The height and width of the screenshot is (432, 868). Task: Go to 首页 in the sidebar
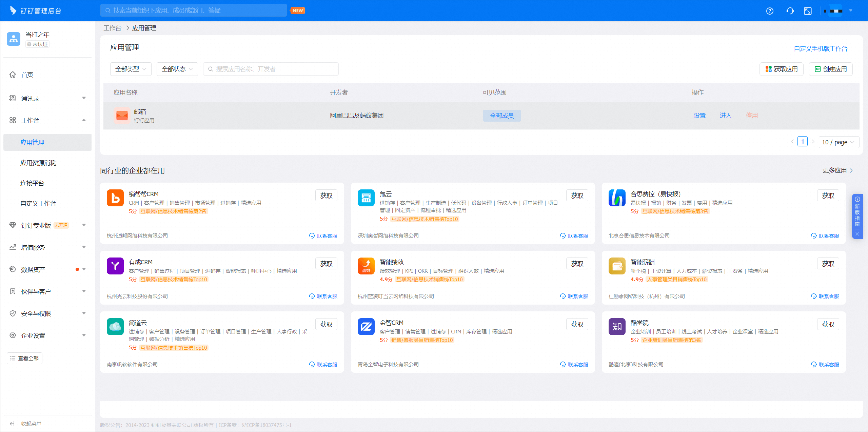(x=27, y=75)
